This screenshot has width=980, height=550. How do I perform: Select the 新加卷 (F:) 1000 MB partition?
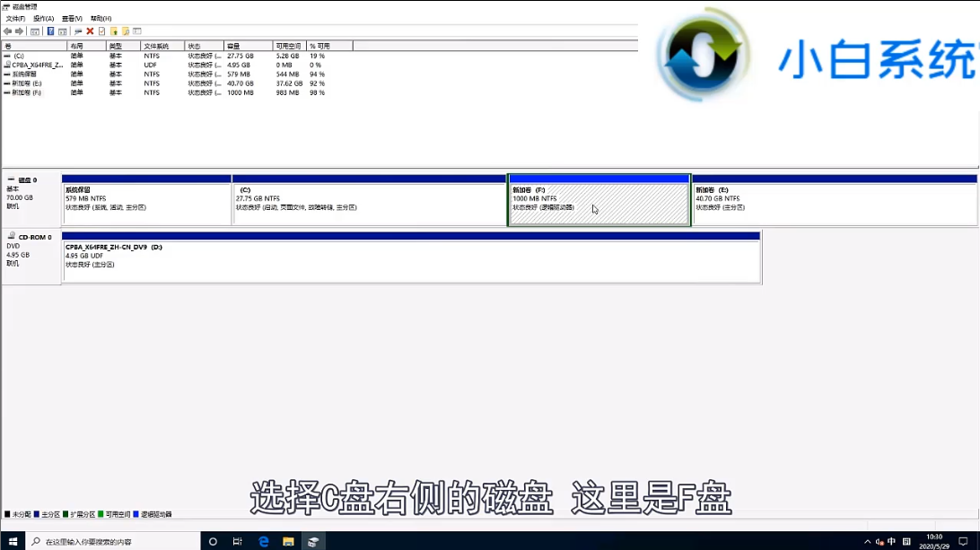point(599,200)
